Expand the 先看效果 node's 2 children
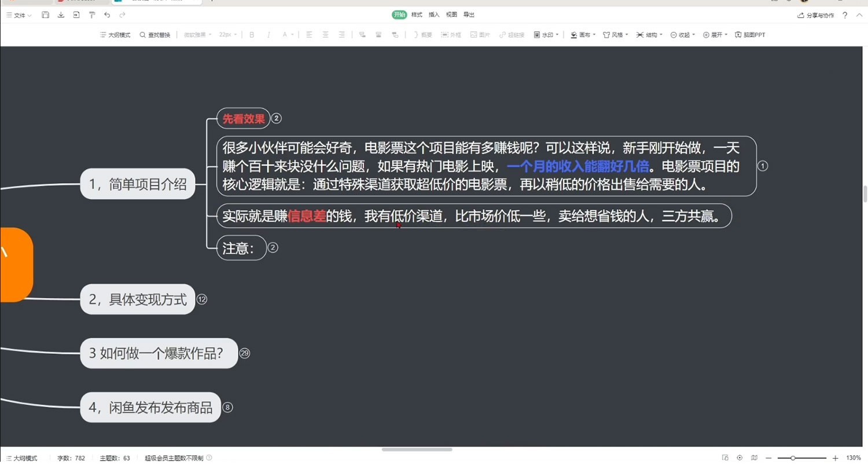This screenshot has width=868, height=475. pyautogui.click(x=277, y=118)
